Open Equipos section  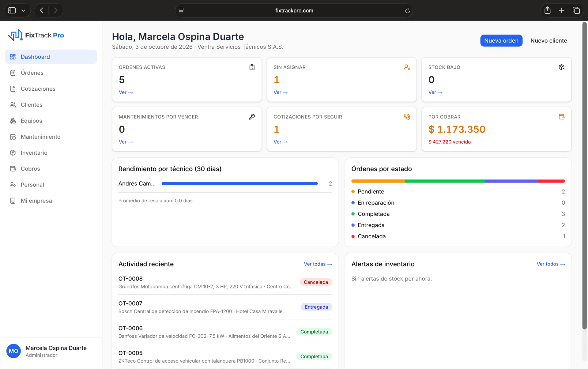tap(51, 121)
